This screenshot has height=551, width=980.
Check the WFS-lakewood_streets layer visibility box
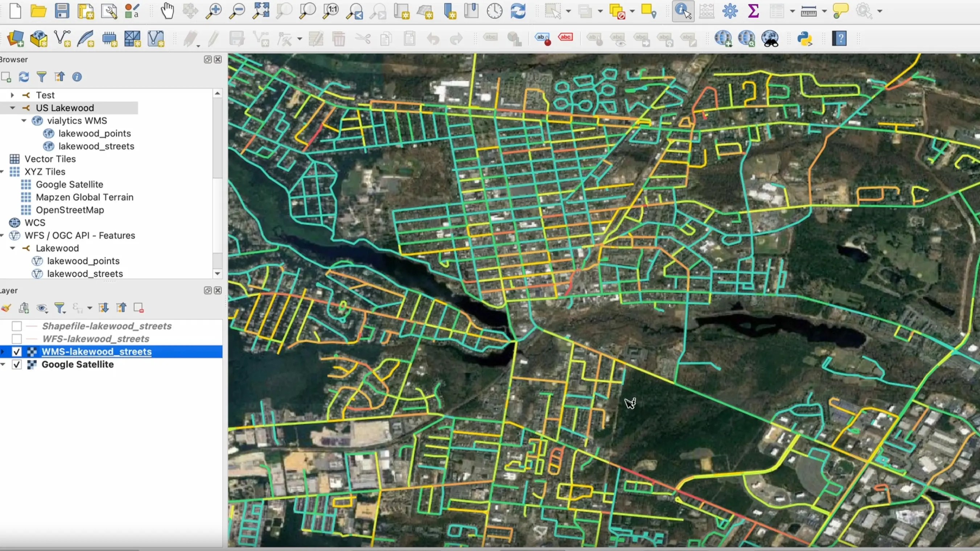(17, 339)
